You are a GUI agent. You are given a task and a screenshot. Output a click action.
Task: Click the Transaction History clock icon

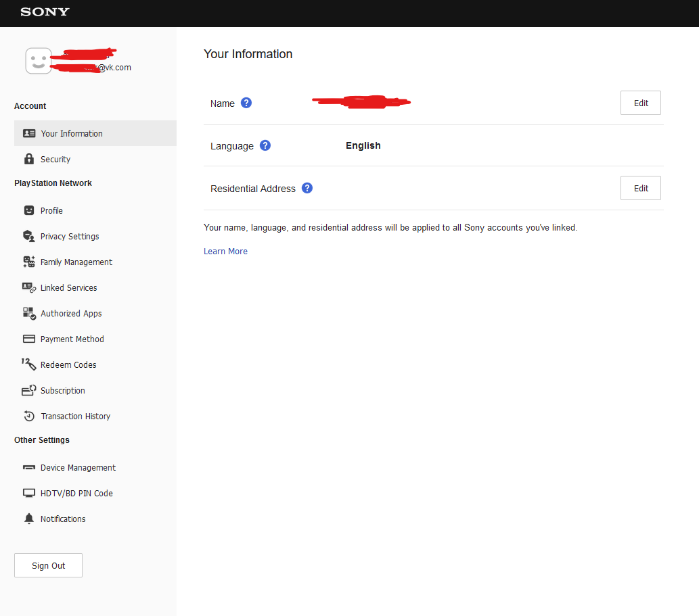29,416
